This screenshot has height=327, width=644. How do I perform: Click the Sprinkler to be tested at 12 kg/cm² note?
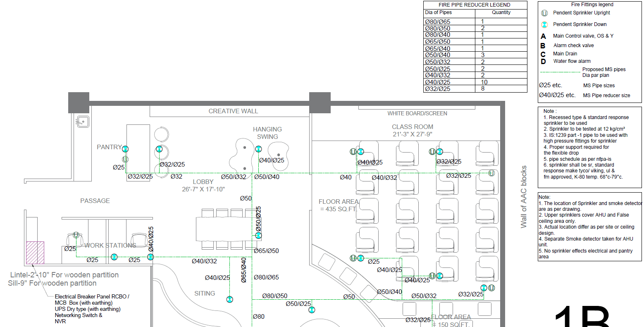(584, 129)
